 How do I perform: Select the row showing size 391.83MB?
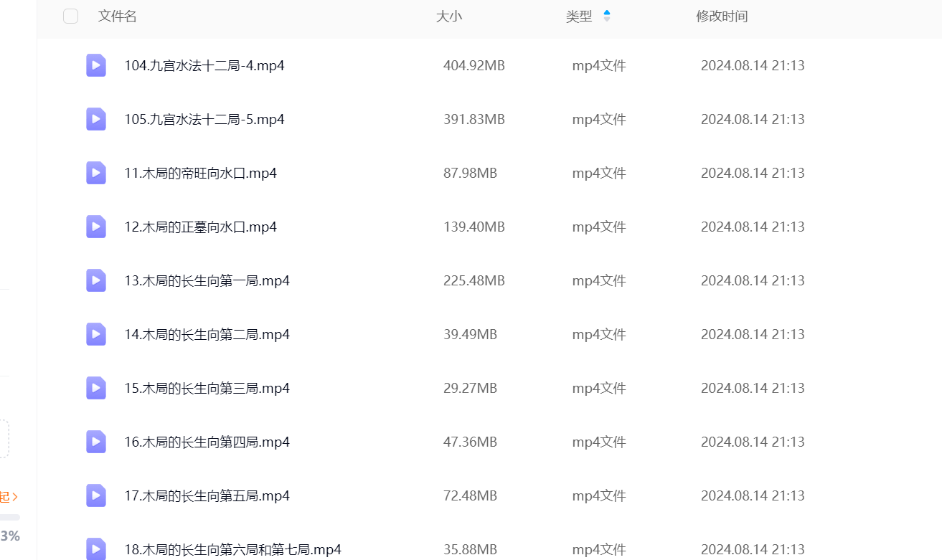[474, 119]
